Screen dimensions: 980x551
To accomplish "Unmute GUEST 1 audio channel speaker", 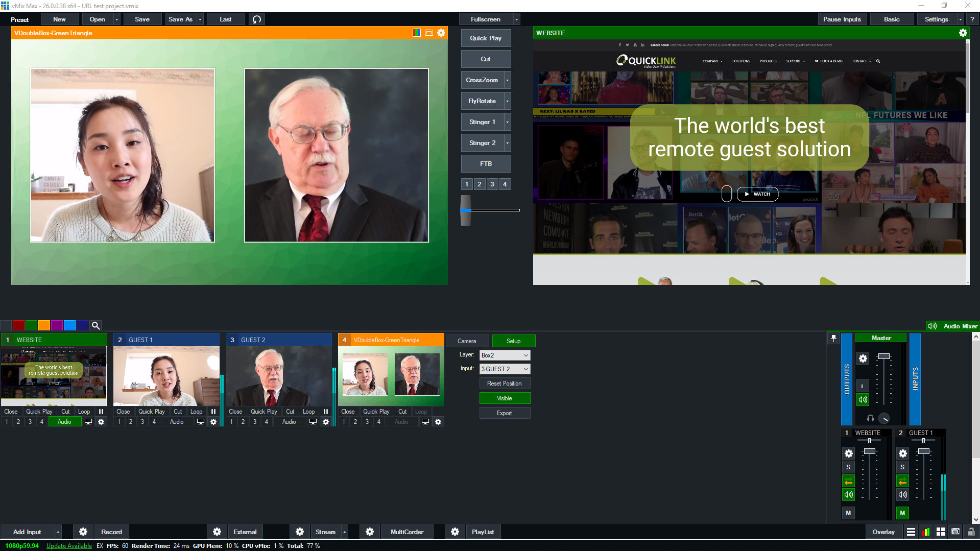I will click(902, 495).
